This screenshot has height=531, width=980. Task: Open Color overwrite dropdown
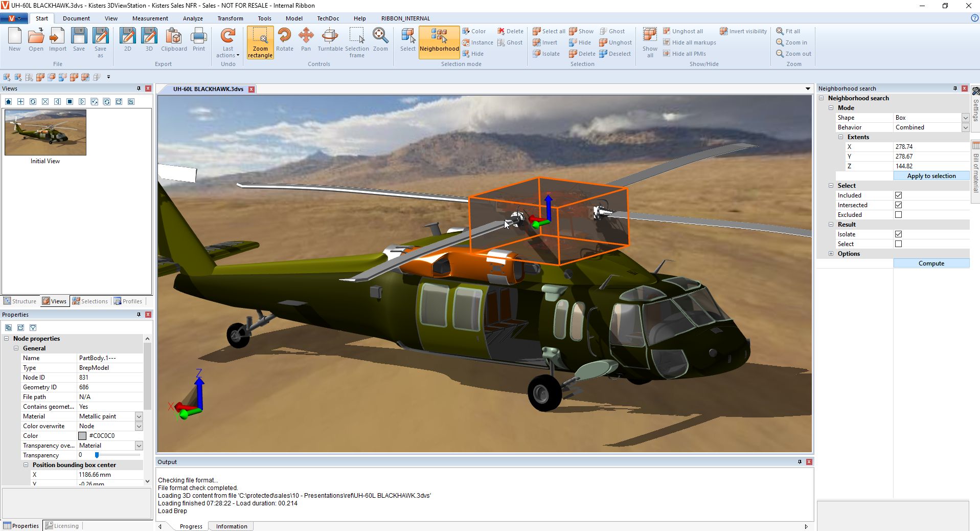pyautogui.click(x=139, y=426)
